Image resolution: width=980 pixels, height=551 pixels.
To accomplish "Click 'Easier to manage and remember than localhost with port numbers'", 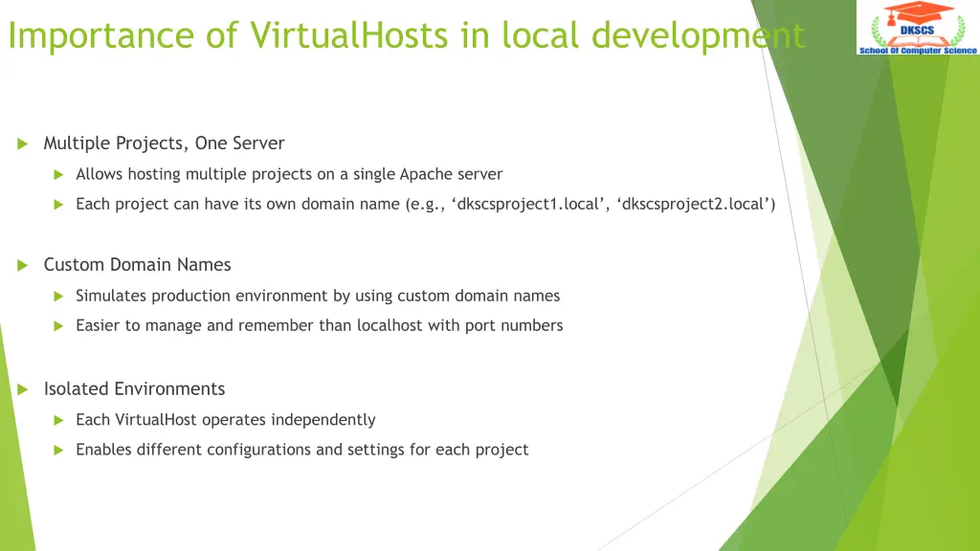I will pyautogui.click(x=319, y=325).
